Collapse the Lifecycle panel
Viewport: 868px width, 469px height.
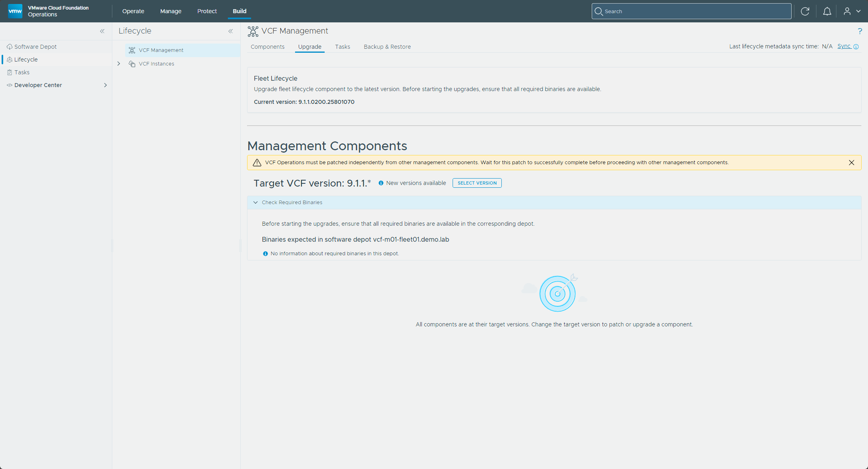[231, 31]
